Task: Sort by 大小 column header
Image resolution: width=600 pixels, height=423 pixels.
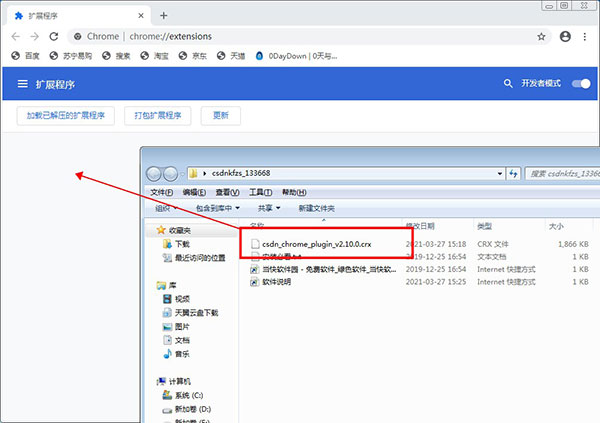Action: 556,226
